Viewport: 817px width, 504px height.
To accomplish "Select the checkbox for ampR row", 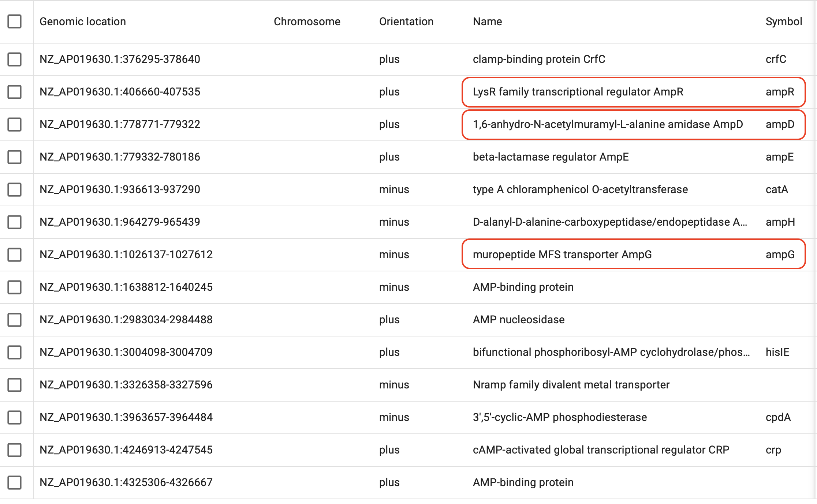I will tap(15, 92).
